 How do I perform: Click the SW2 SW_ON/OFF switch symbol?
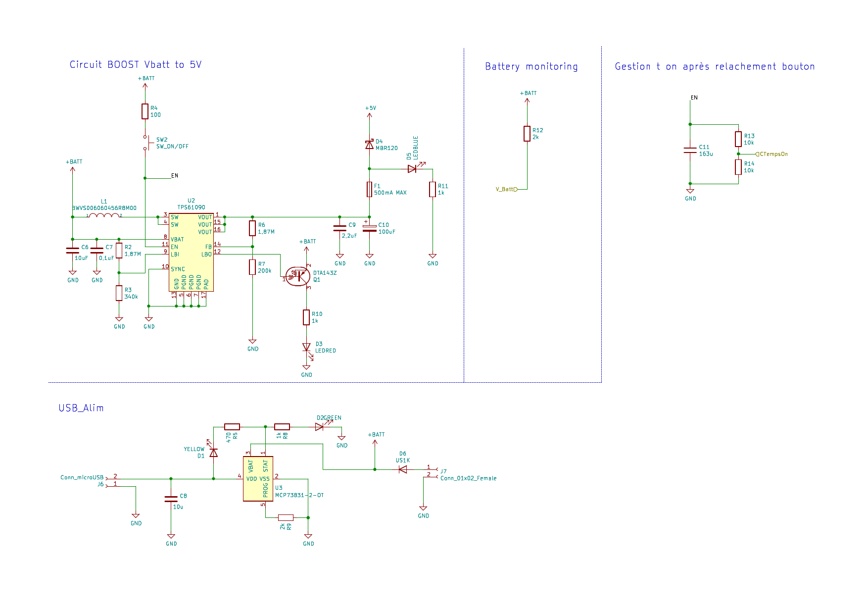click(x=145, y=143)
